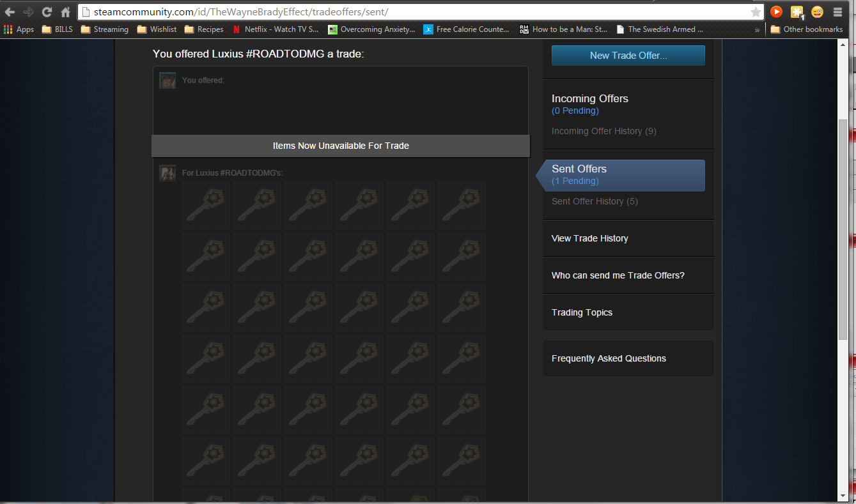Expand the Wishlist bookmarks folder
856x504 pixels.
click(x=157, y=29)
